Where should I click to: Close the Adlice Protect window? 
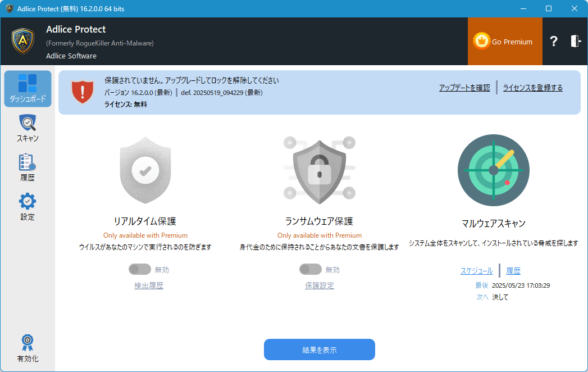point(574,8)
